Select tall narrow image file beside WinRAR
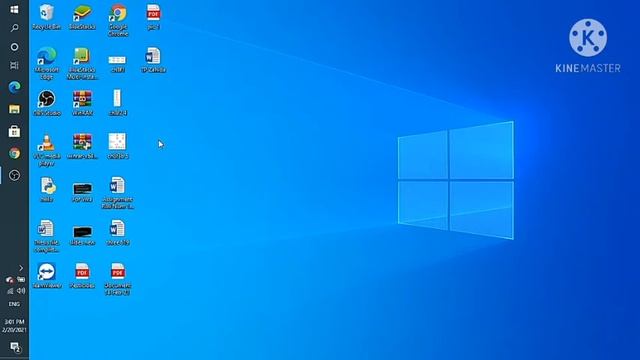640x360 pixels. coord(118,103)
